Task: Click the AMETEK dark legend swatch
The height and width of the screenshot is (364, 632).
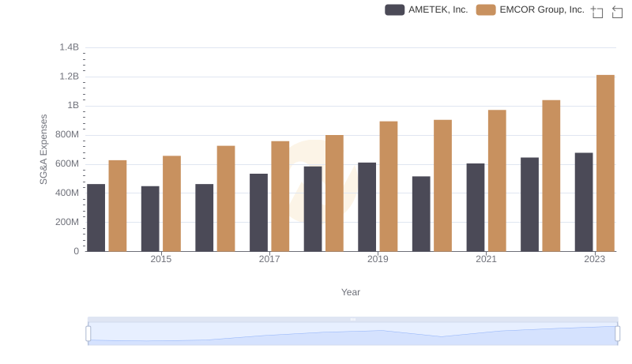Action: [x=394, y=9]
